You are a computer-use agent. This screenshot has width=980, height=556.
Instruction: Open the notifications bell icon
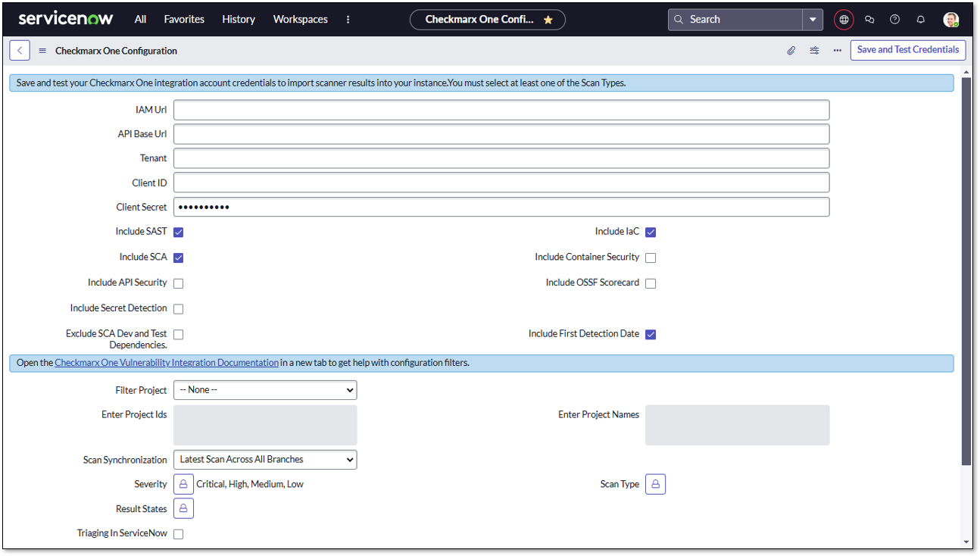tap(921, 20)
